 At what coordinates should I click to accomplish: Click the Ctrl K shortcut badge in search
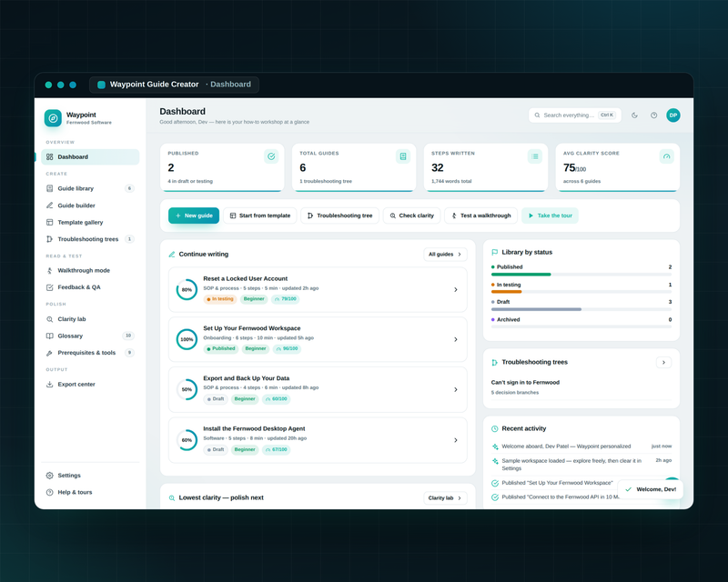pos(607,115)
